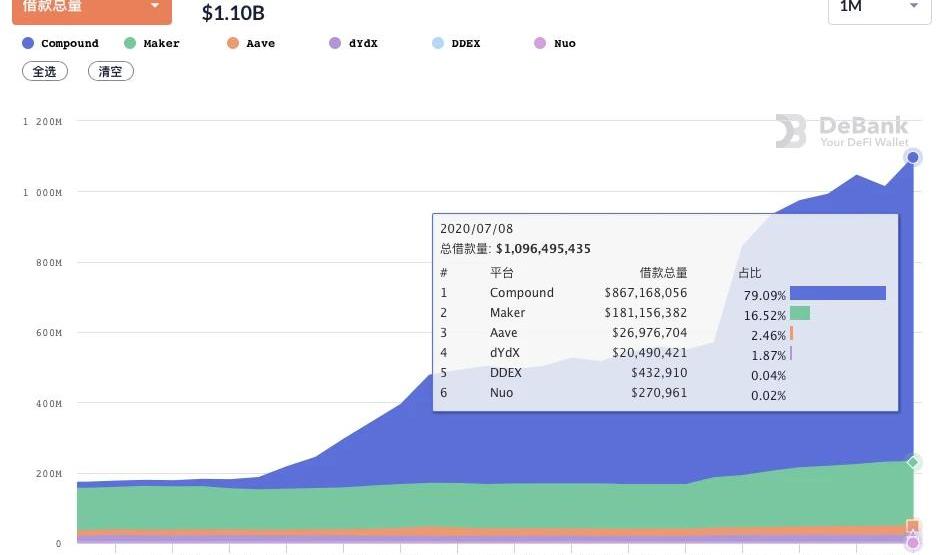941x555 pixels.
Task: Click the total $1,096,495,435 in tooltip
Action: click(543, 248)
